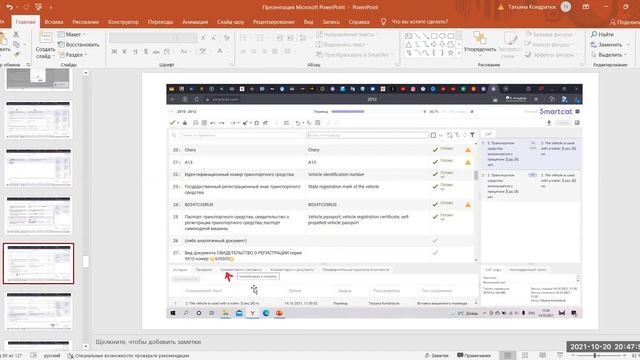Click the Copy icon in clipboard group

point(16,44)
